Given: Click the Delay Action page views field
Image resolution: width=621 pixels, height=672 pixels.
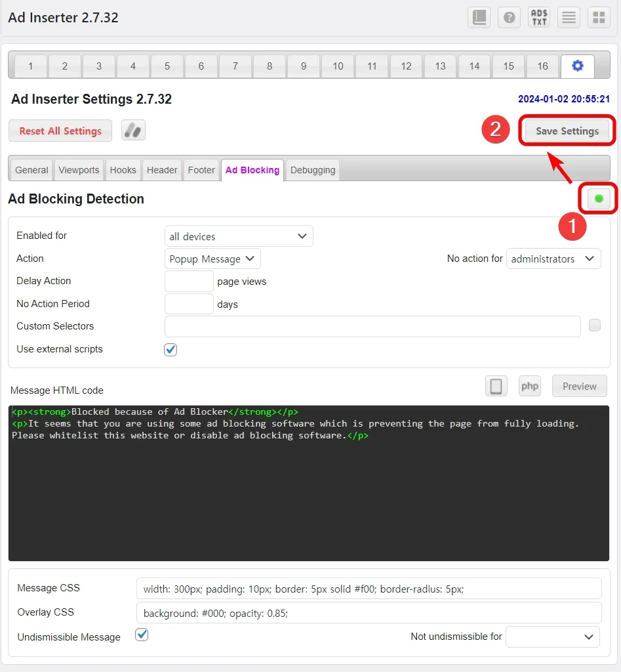Looking at the screenshot, I should [x=189, y=282].
